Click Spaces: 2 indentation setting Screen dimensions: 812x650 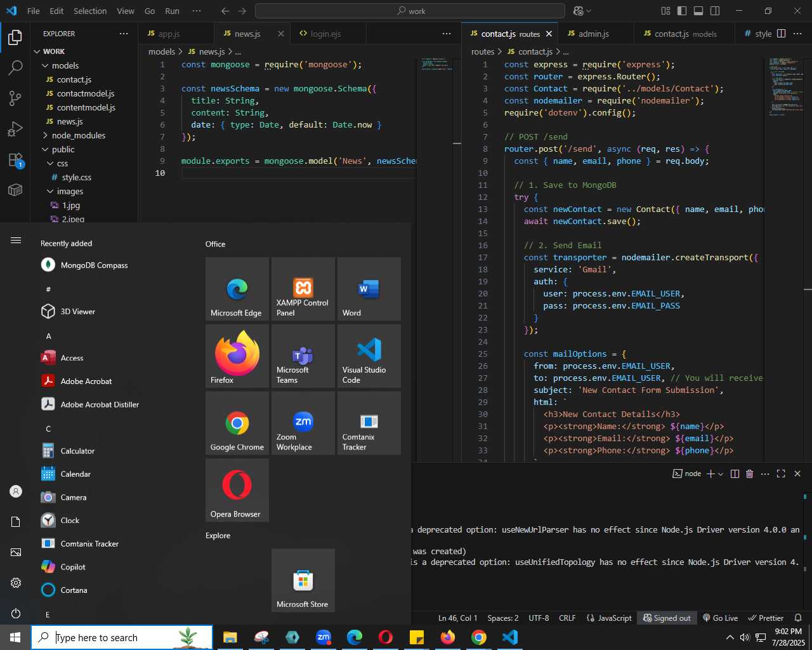[503, 618]
